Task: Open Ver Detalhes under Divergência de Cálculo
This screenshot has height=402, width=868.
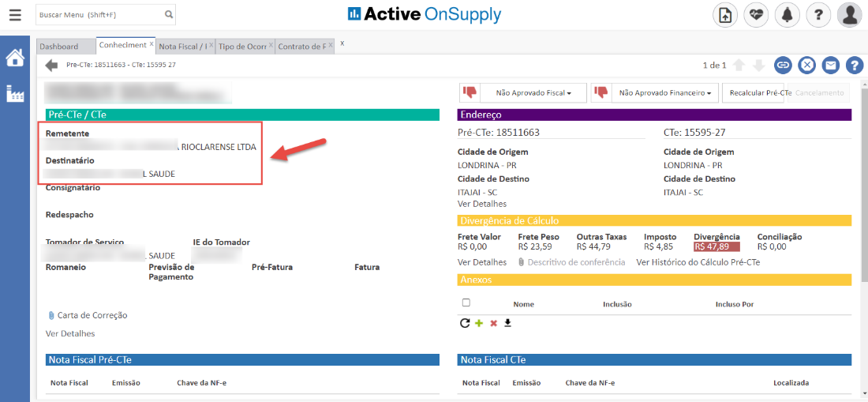Action: coord(482,262)
